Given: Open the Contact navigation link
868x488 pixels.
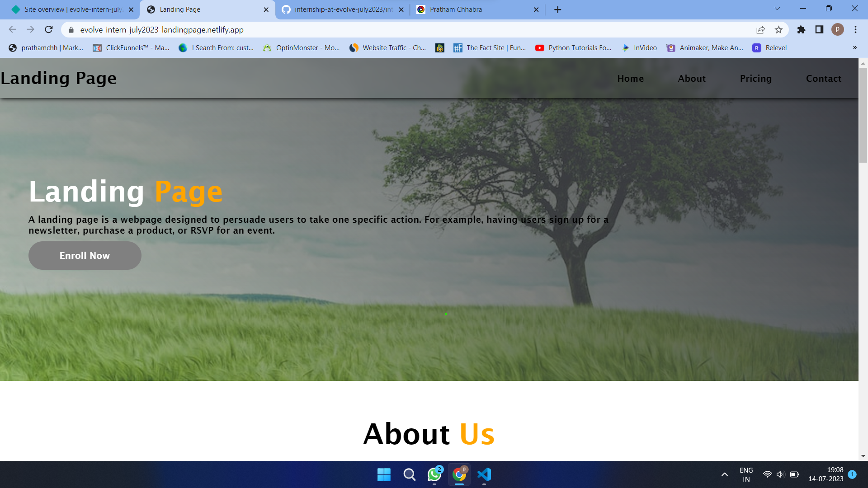Looking at the screenshot, I should 823,79.
